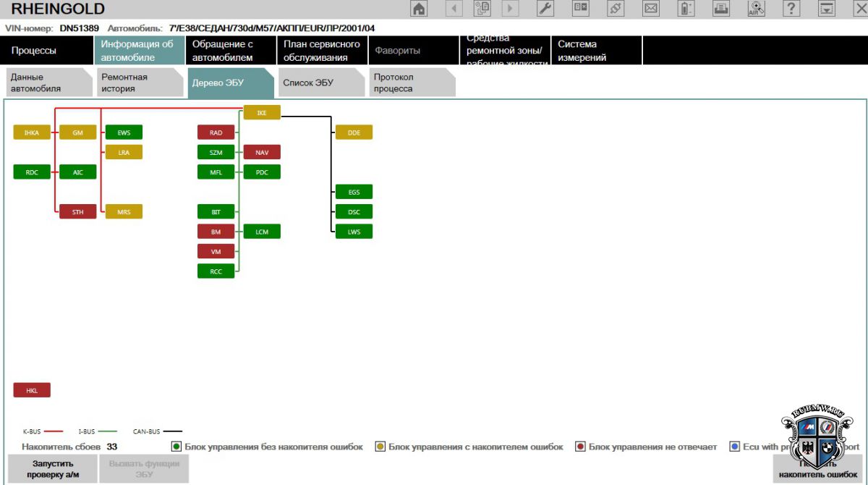Select the SZM control unit node

[216, 152]
